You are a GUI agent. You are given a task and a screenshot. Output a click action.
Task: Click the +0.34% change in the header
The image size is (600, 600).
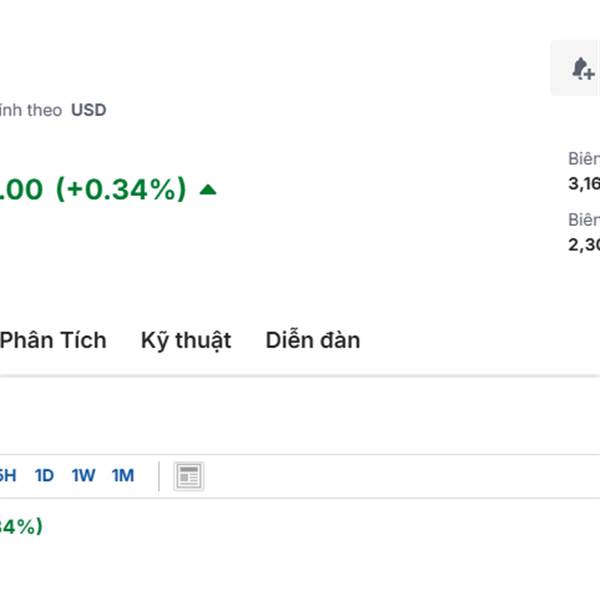[x=120, y=189]
